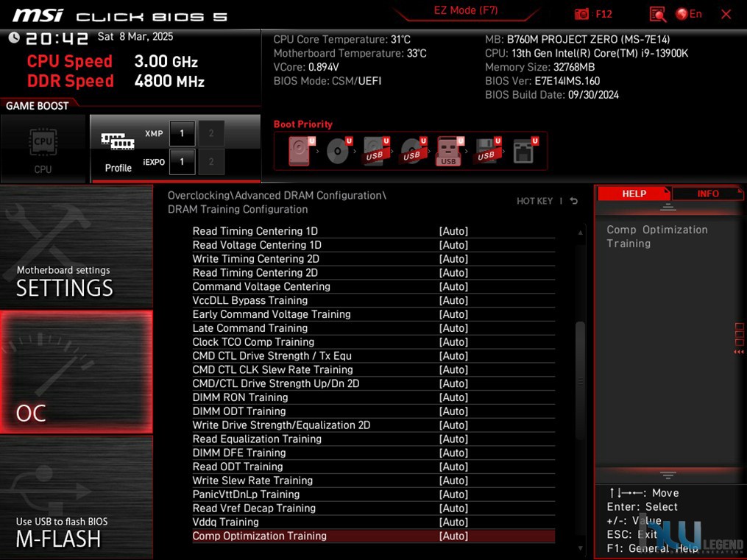Open the M-FLASH BIOS flashing menu
The image size is (747, 560).
77,497
